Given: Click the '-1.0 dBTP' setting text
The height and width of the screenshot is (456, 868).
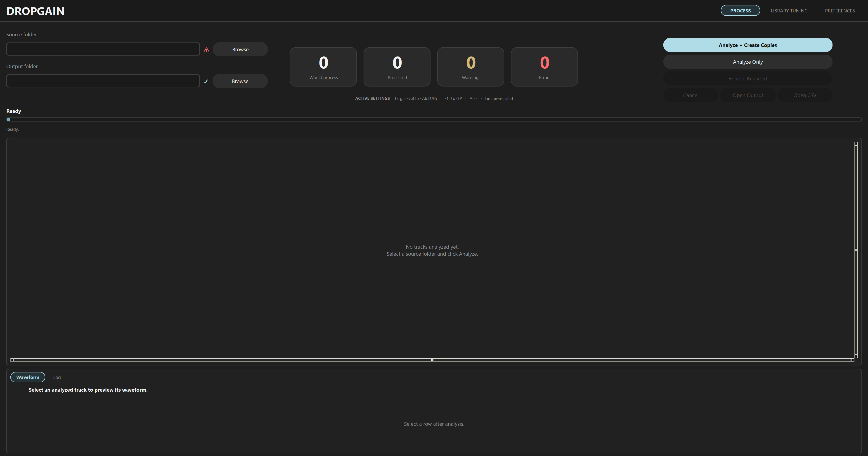Looking at the screenshot, I should coord(453,98).
